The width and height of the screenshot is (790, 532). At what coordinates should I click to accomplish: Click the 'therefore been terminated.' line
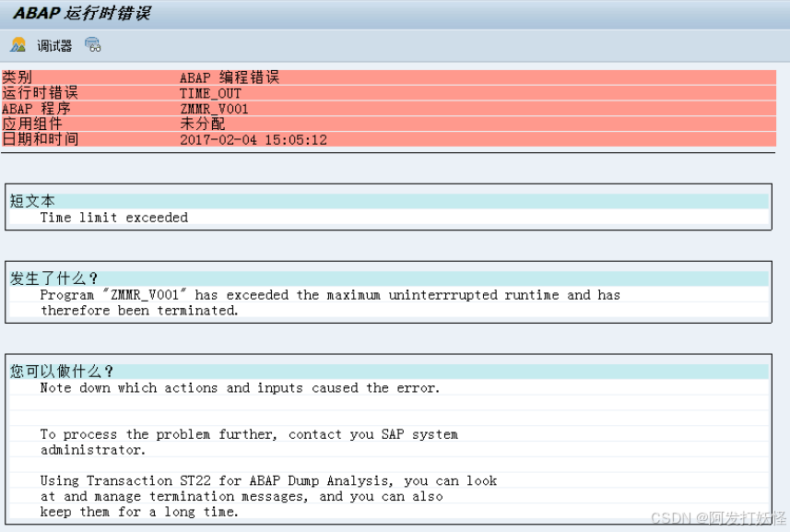(139, 311)
